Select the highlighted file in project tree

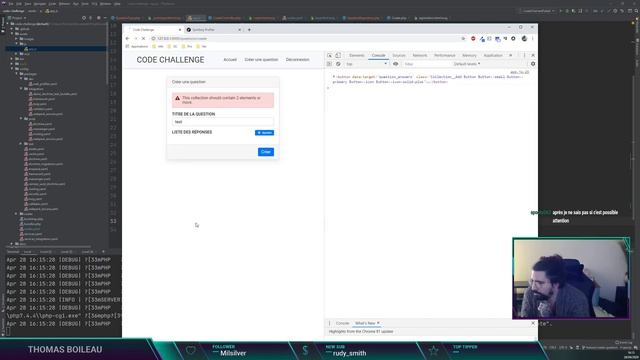[56, 49]
